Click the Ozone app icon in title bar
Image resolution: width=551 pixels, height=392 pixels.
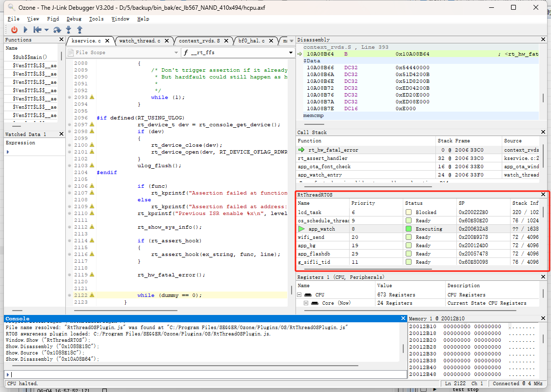11,7
